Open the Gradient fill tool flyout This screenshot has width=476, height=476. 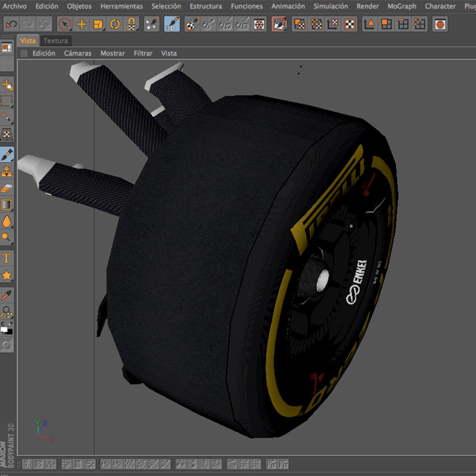(x=7, y=205)
